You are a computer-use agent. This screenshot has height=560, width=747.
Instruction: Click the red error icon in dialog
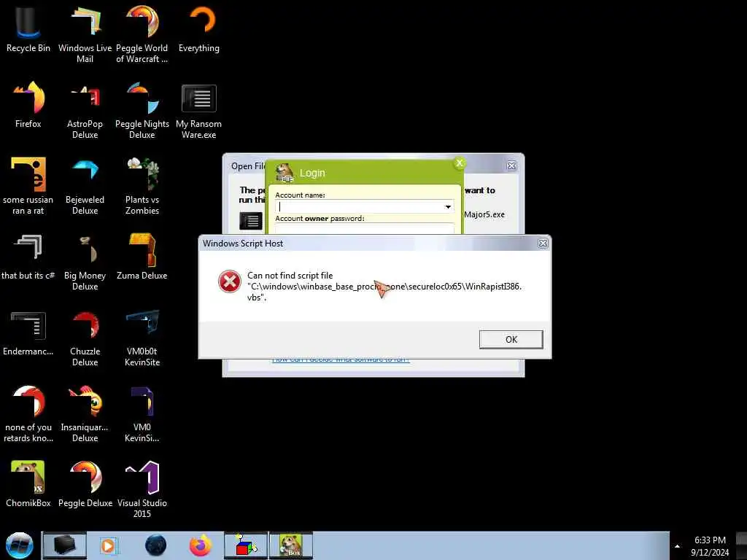230,281
